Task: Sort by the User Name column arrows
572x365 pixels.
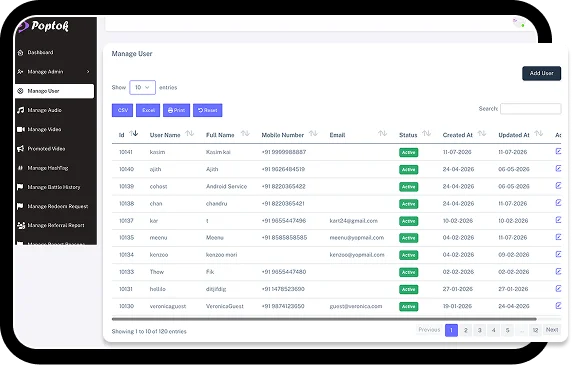Action: tap(190, 133)
